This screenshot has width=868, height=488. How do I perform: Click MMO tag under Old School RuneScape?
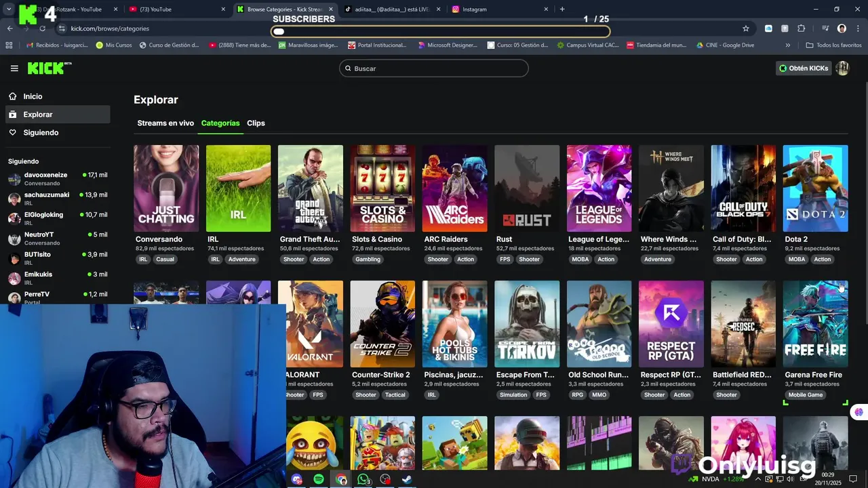click(x=599, y=395)
